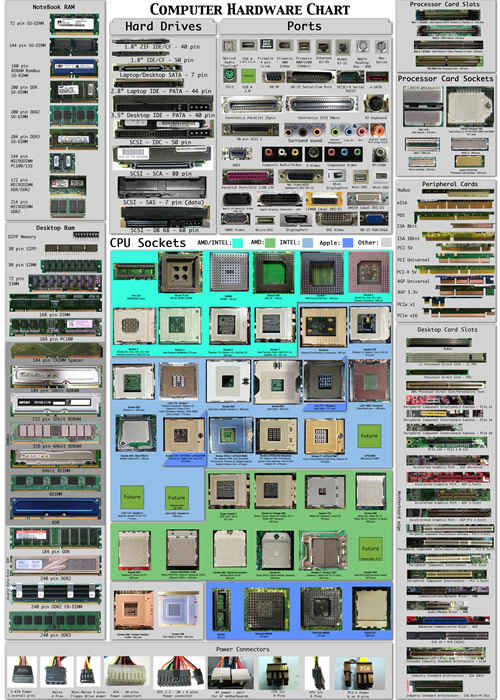Click the 'AGP 3.3v' peripheral card label
500x700 pixels.
[x=407, y=292]
